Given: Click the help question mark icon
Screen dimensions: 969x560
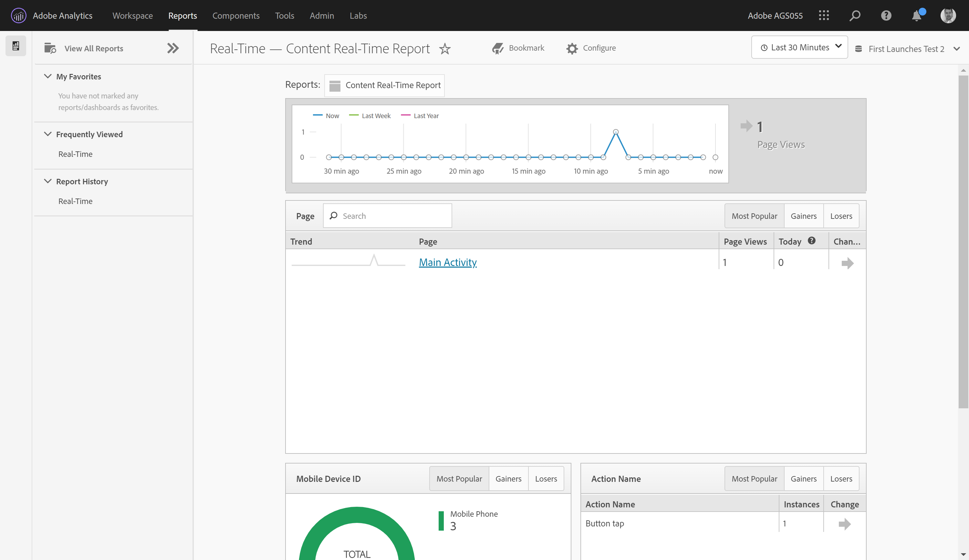Looking at the screenshot, I should (x=886, y=16).
